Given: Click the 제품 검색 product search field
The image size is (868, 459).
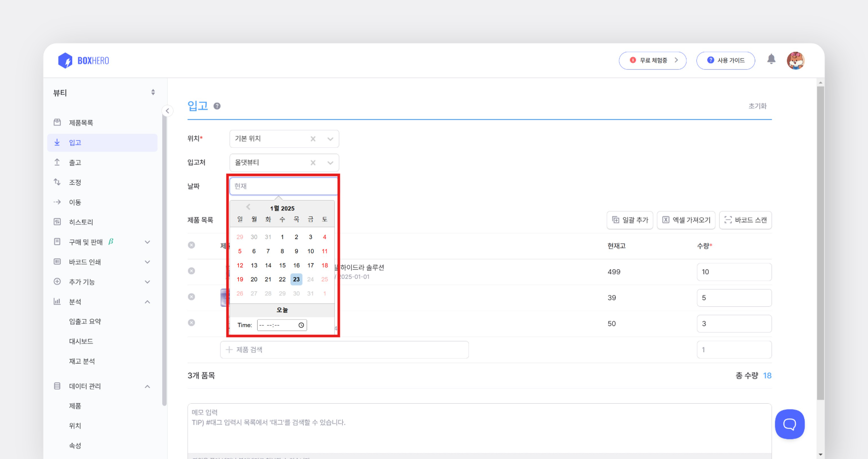Looking at the screenshot, I should tap(345, 349).
